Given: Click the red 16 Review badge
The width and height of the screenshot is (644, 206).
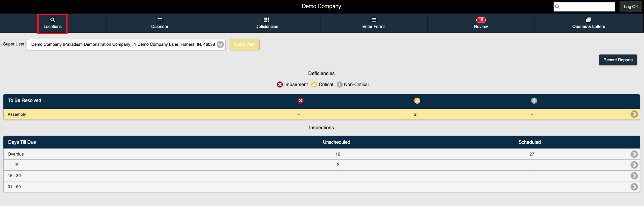Looking at the screenshot, I should point(481,20).
